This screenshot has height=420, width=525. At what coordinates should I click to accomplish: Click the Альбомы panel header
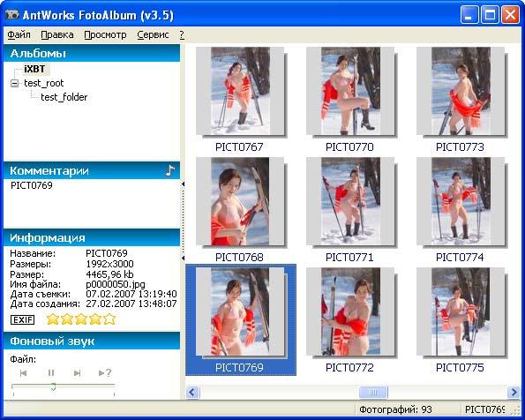pyautogui.click(x=92, y=53)
